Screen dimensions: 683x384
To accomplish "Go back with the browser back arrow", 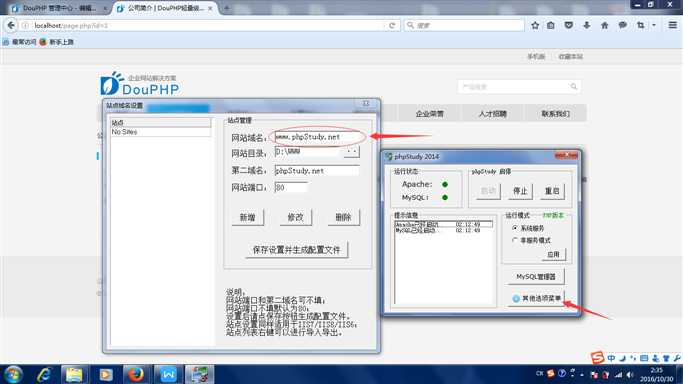I will (x=11, y=25).
